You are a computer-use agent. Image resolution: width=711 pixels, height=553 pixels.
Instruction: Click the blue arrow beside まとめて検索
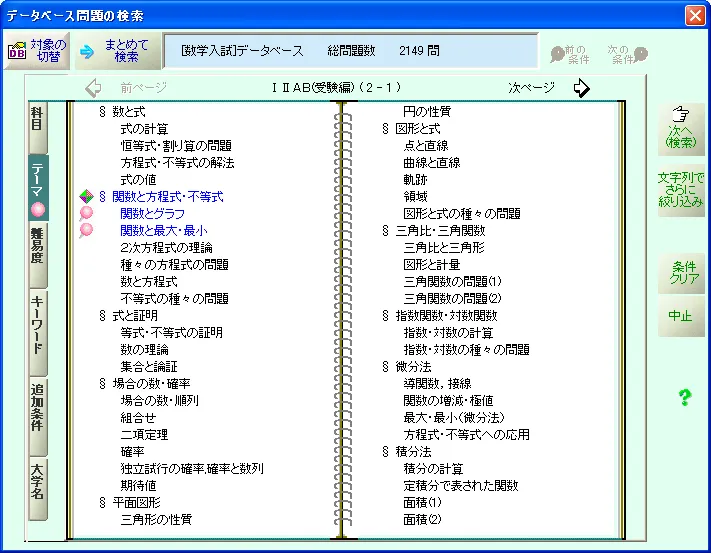[87, 51]
